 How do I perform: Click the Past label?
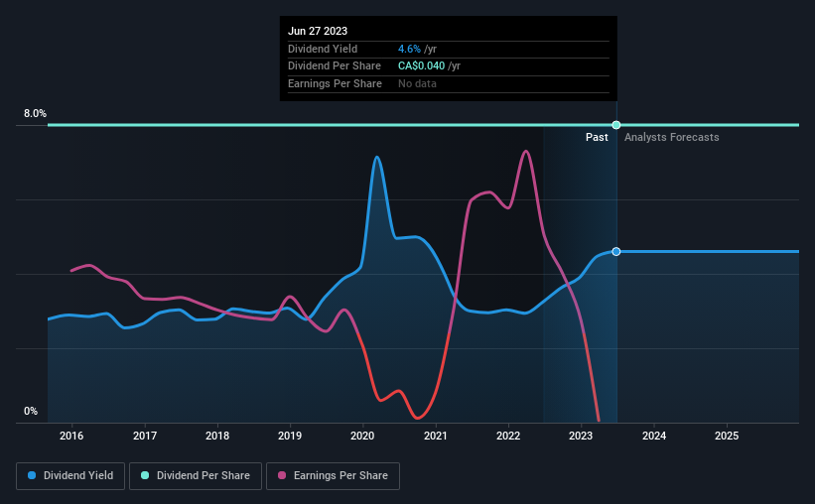click(x=597, y=137)
